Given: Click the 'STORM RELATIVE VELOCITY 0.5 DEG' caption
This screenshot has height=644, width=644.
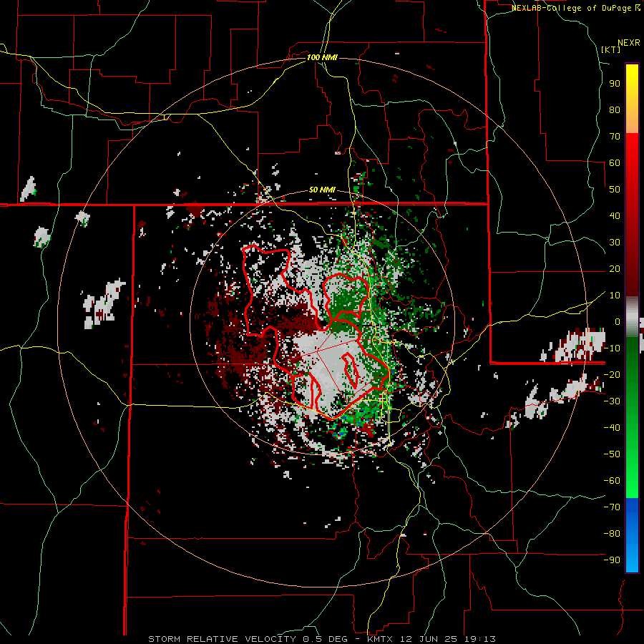Looking at the screenshot, I should click(248, 639).
